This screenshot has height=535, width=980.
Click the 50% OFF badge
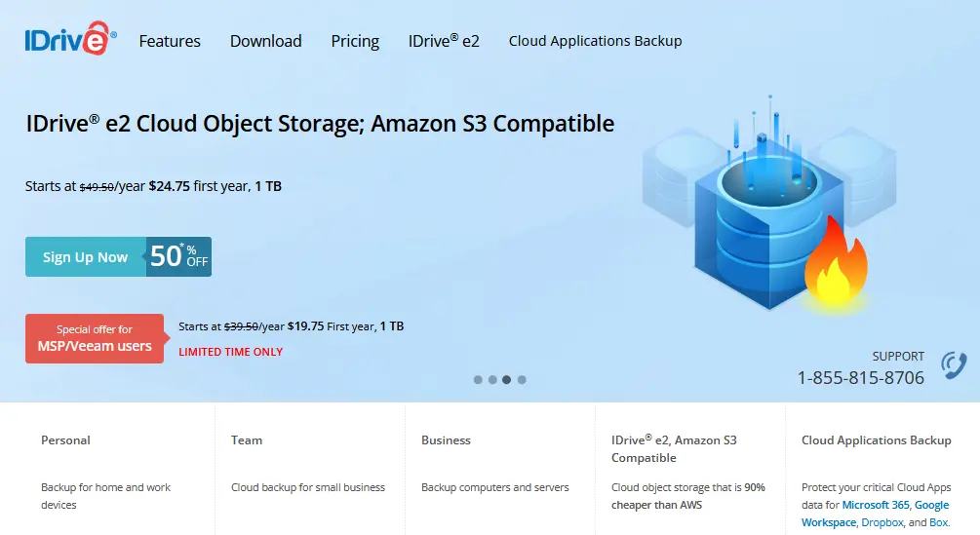[179, 257]
